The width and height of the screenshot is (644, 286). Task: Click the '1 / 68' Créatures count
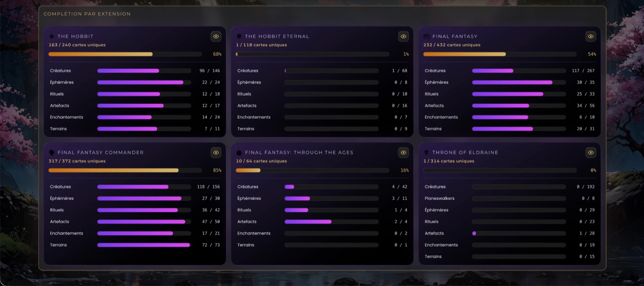tap(400, 71)
